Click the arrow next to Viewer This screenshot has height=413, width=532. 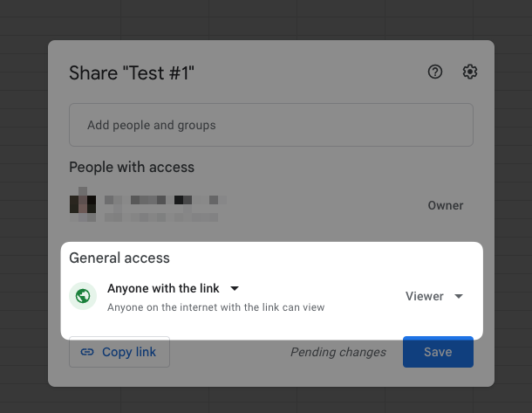point(459,296)
